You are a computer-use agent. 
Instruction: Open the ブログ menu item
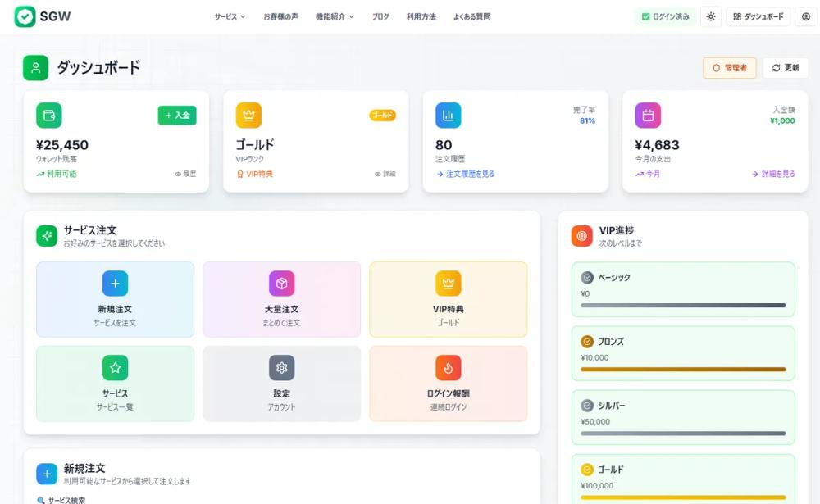pos(380,16)
